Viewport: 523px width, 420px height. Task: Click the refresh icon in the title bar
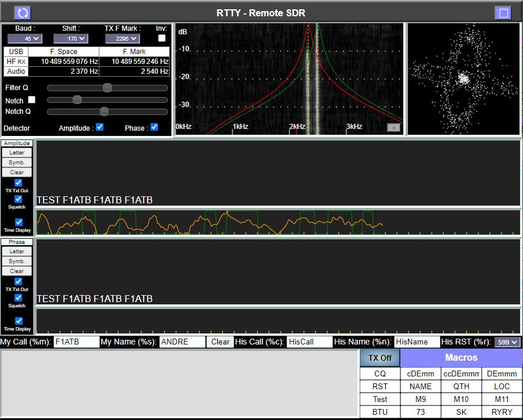tap(22, 13)
